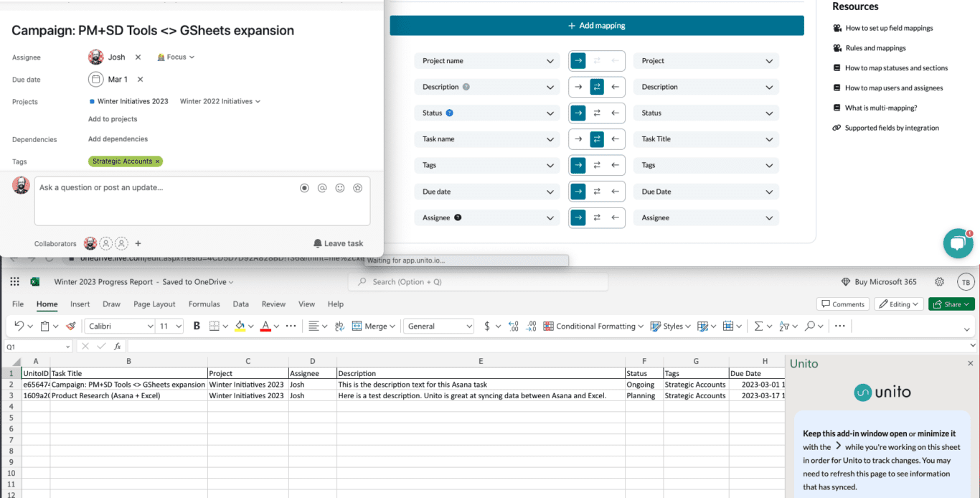Click the emoji smiley icon in comment box
Image resolution: width=980 pixels, height=498 pixels.
(340, 188)
